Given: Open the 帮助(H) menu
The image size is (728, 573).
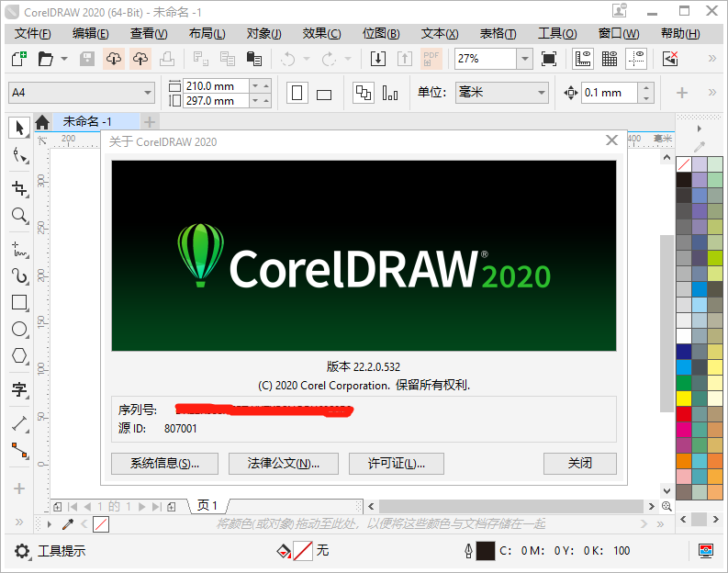Looking at the screenshot, I should tap(680, 34).
